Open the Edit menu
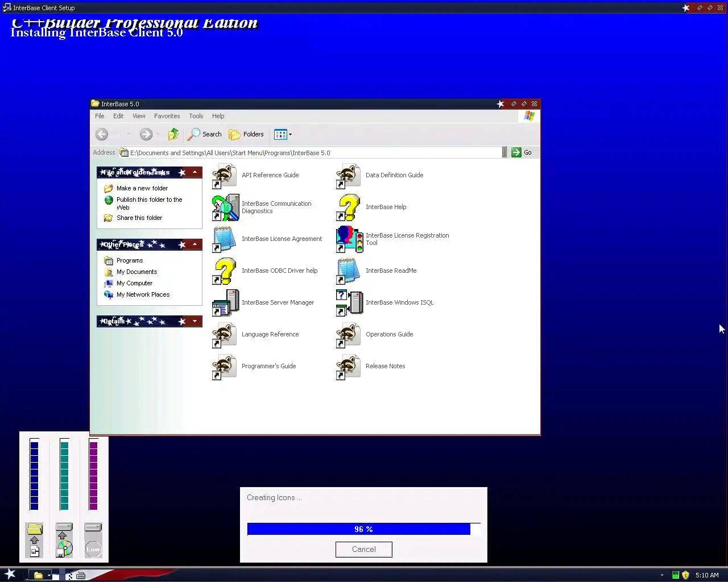This screenshot has height=582, width=728. 118,116
